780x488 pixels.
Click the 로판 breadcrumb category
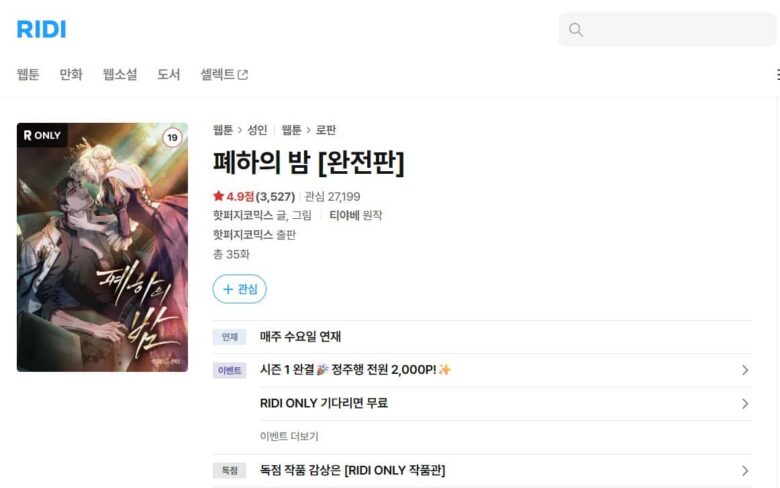click(x=326, y=130)
